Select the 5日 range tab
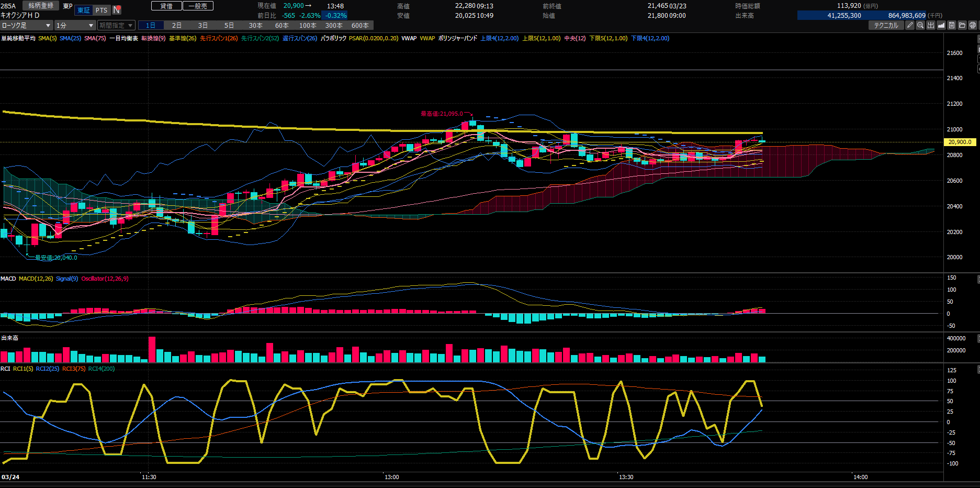Viewport: 980px width, 488px height. point(229,25)
